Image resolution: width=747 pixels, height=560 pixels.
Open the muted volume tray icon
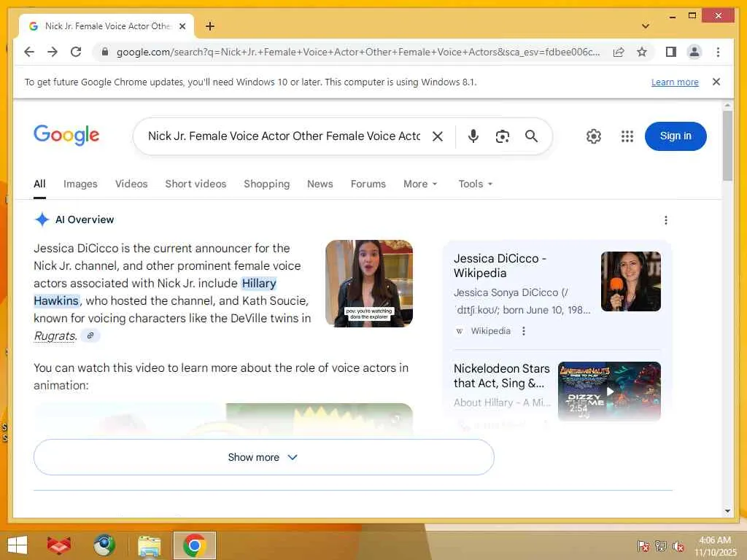point(678,546)
